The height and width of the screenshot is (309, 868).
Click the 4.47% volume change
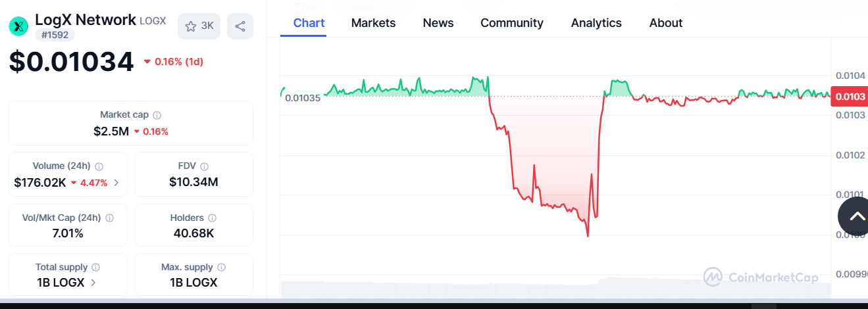pyautogui.click(x=89, y=183)
